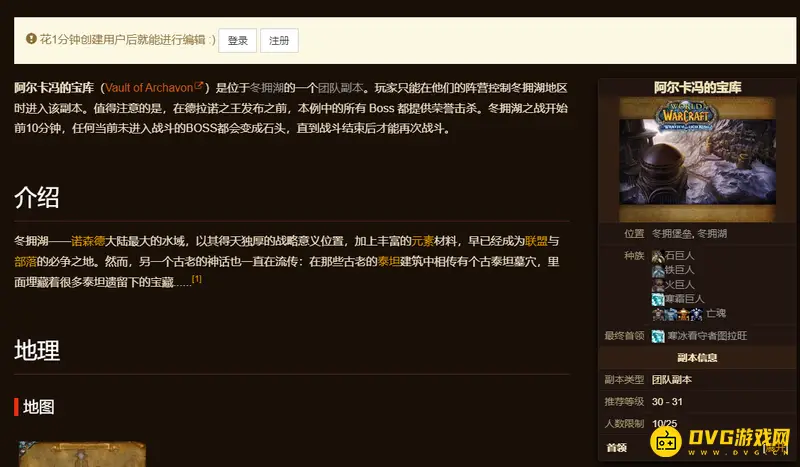Open the 寒冰看守者图拉旺 final boss link
This screenshot has height=467, width=800.
pyautogui.click(x=707, y=336)
